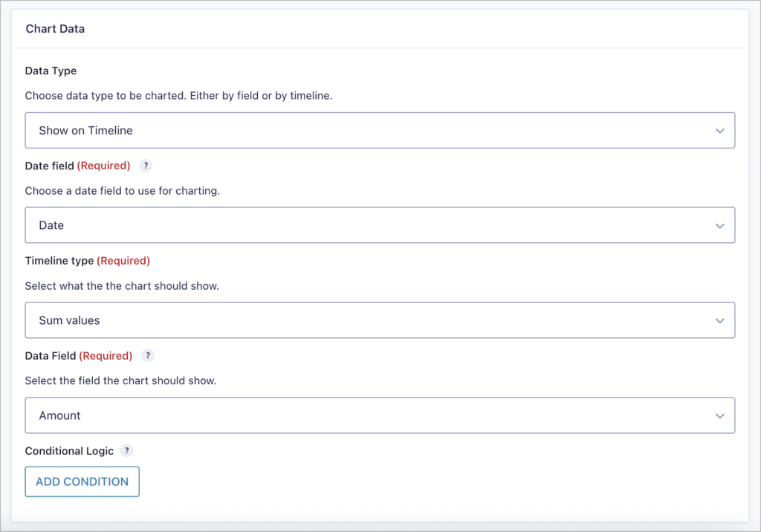Open the Data Type dropdown showing Show on Timeline

[x=380, y=131]
